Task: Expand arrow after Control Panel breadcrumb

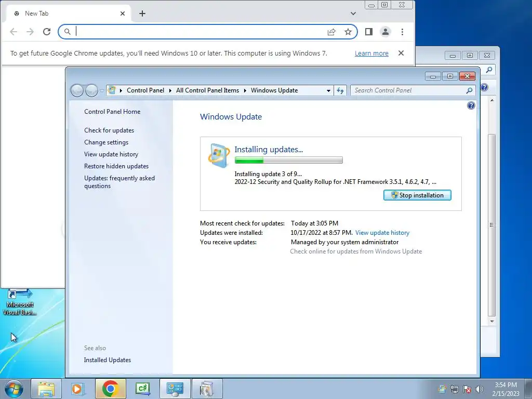Action: pos(170,90)
